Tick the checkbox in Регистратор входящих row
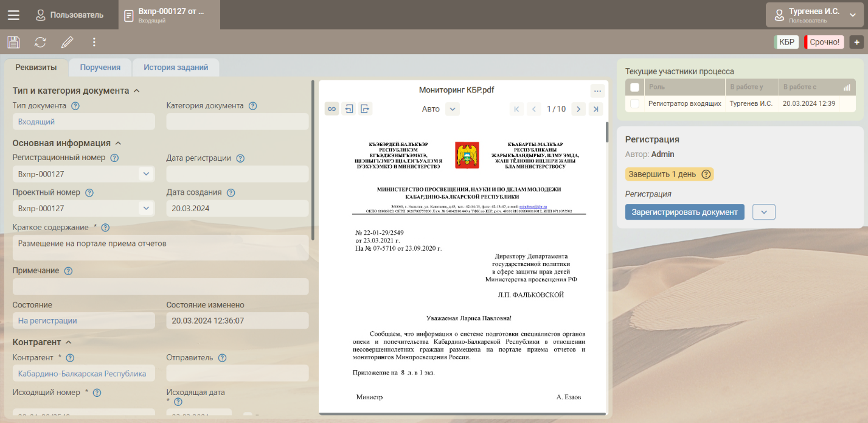Image resolution: width=868 pixels, height=423 pixels. [x=635, y=104]
